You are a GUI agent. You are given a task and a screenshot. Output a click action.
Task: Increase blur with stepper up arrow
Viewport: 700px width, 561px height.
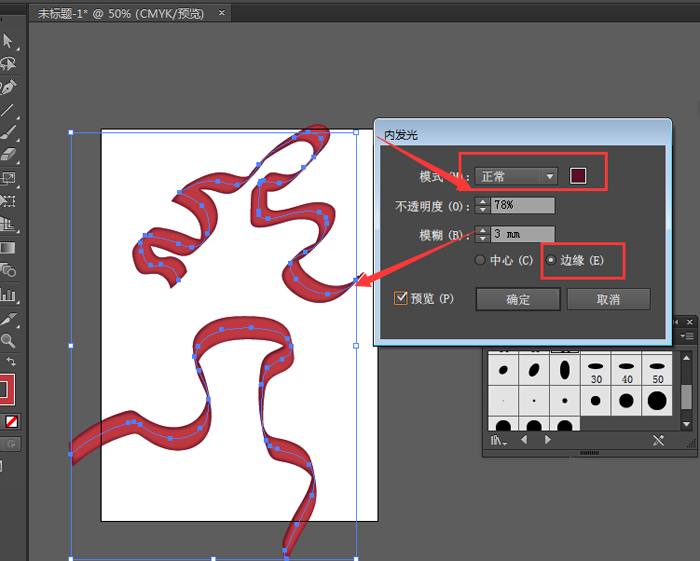click(482, 230)
